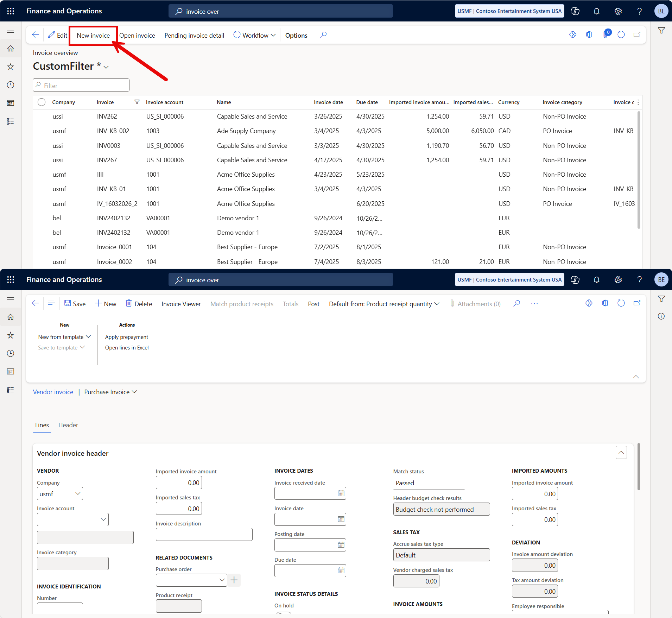
Task: Click Copilot icon in top window header
Action: tap(575, 11)
